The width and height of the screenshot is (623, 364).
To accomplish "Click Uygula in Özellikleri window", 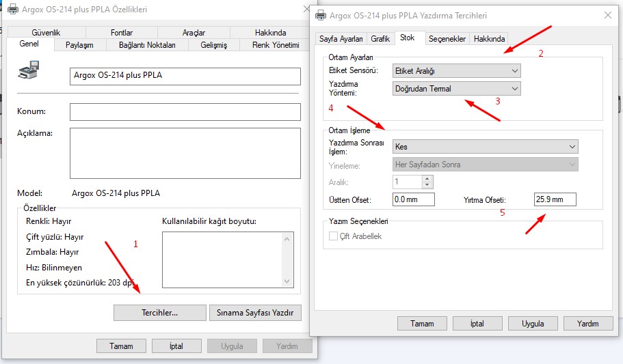I will pos(232,346).
